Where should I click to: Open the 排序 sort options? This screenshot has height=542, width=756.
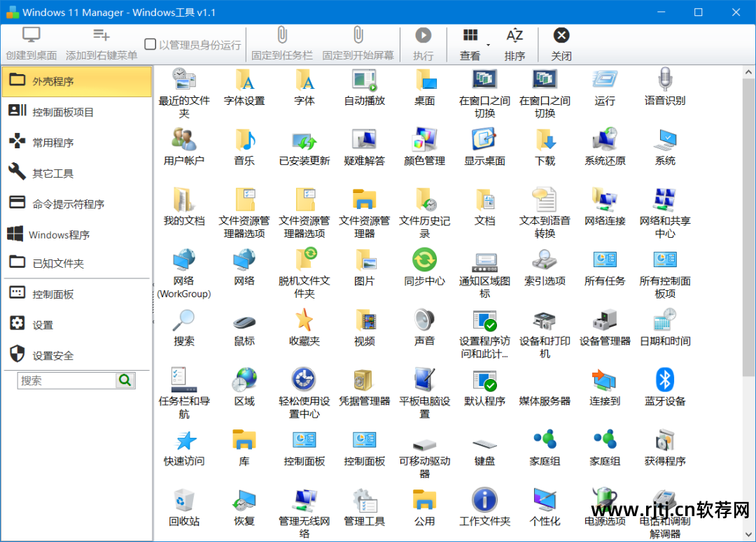(x=514, y=42)
